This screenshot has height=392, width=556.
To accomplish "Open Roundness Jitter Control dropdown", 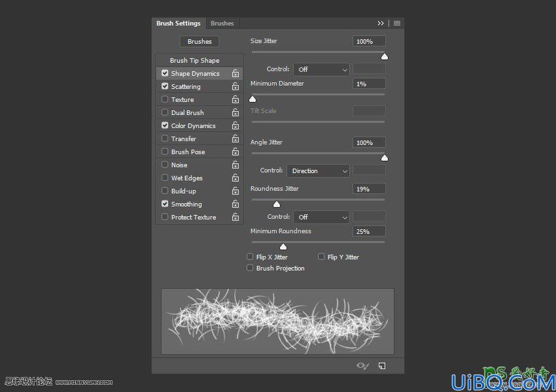I will coord(321,217).
